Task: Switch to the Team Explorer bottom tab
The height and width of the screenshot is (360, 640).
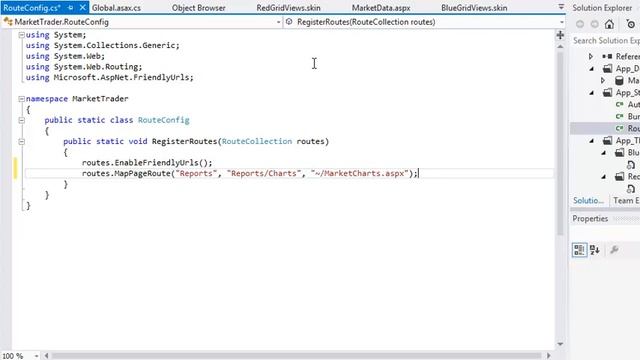Action: click(626, 200)
